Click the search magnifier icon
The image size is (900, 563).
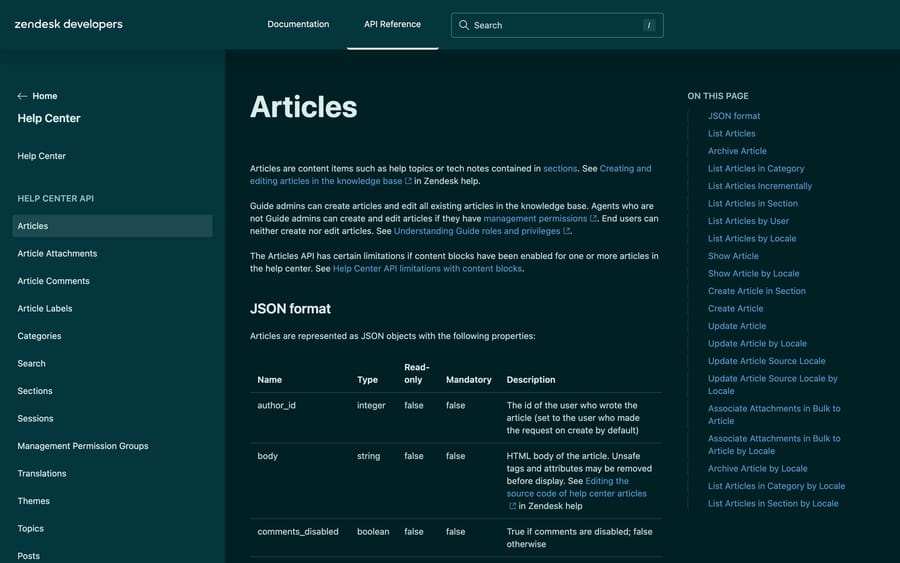click(464, 25)
